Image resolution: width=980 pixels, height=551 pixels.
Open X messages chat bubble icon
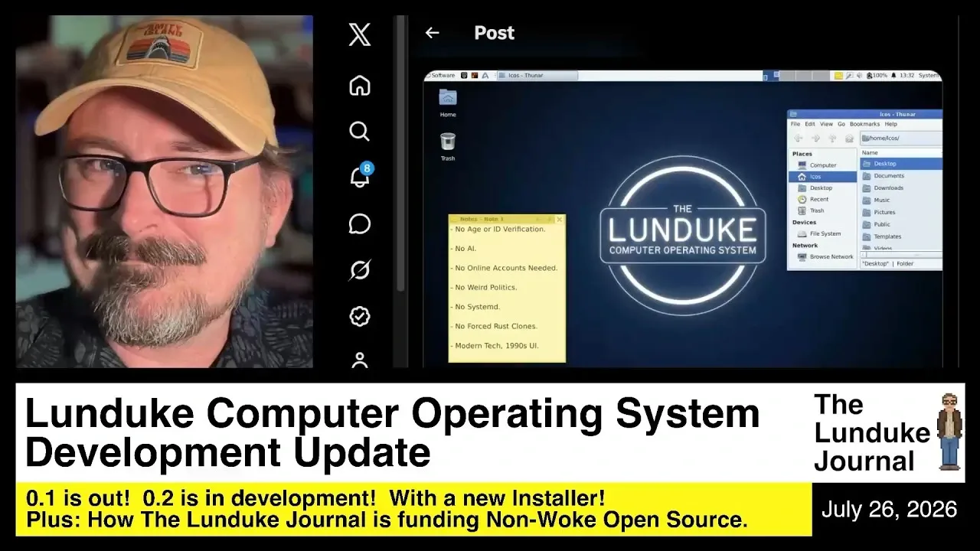pyautogui.click(x=360, y=223)
